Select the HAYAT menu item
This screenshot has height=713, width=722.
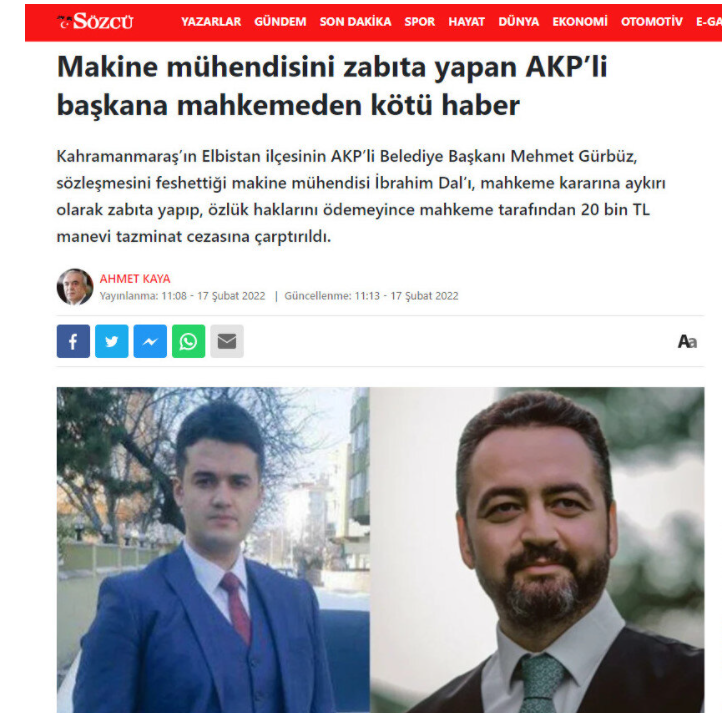(x=466, y=22)
